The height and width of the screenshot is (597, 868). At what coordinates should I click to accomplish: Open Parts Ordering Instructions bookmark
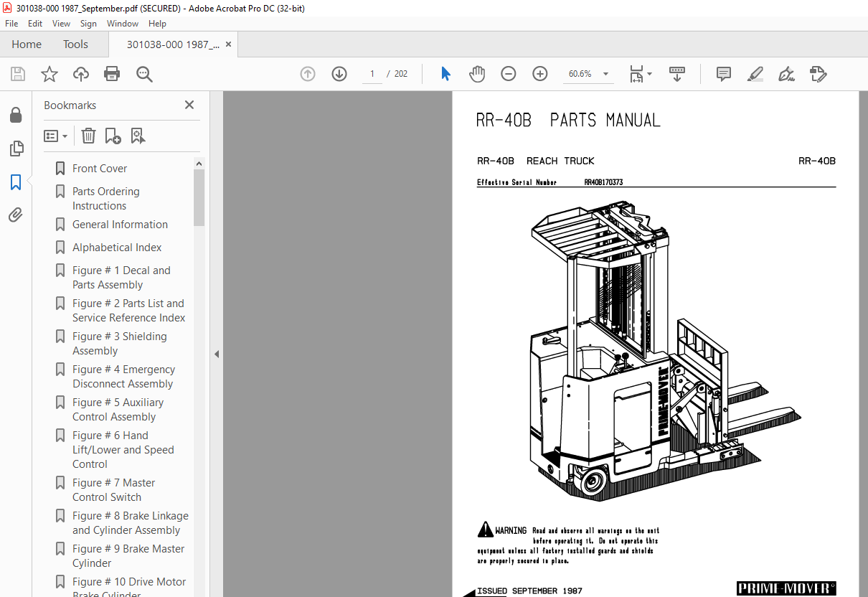coord(106,199)
